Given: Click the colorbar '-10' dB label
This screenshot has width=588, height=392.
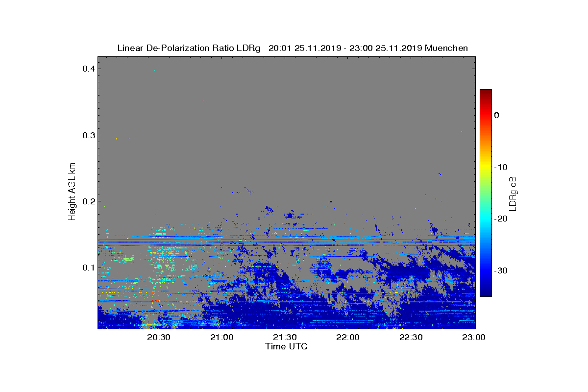Looking at the screenshot, I should click(x=500, y=167).
